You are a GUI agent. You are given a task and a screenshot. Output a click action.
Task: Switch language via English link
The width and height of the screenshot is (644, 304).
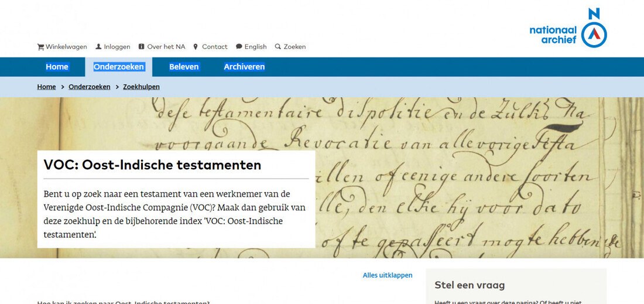pyautogui.click(x=255, y=47)
